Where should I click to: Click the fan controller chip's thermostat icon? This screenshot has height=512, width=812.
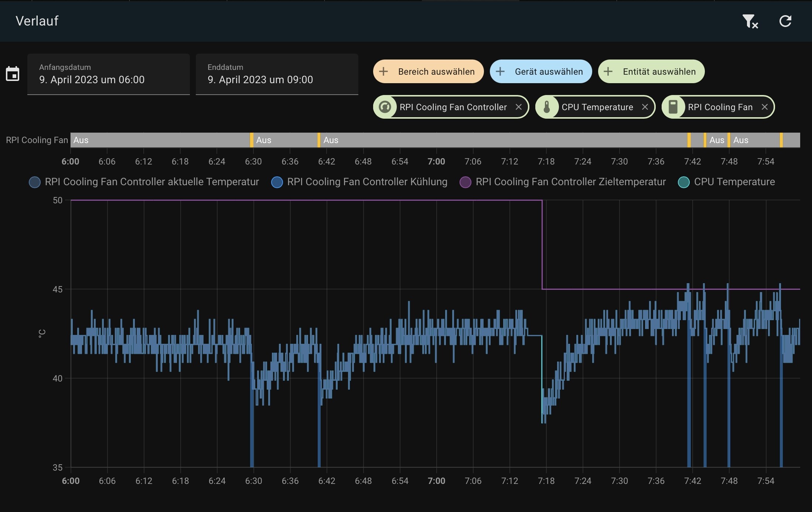tap(385, 107)
